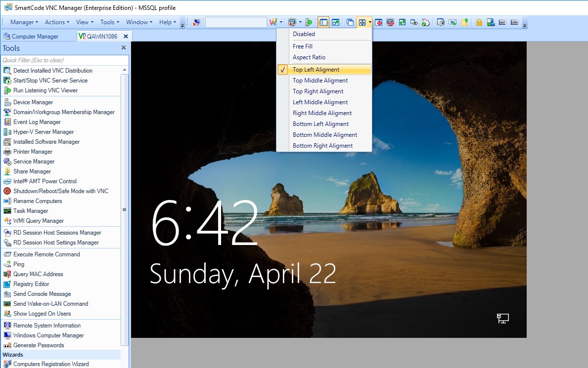Select Aspect Ratio in the scaling menu

click(309, 57)
